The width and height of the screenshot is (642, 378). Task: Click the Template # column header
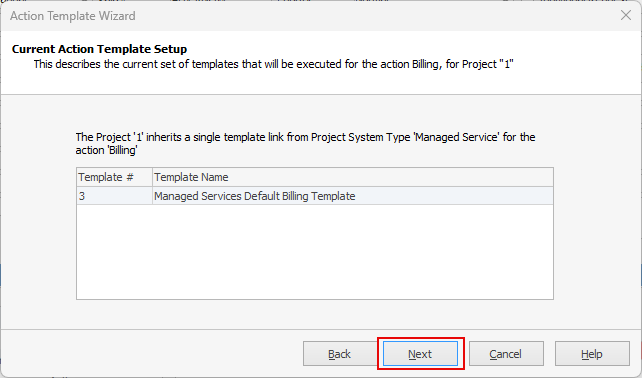114,177
